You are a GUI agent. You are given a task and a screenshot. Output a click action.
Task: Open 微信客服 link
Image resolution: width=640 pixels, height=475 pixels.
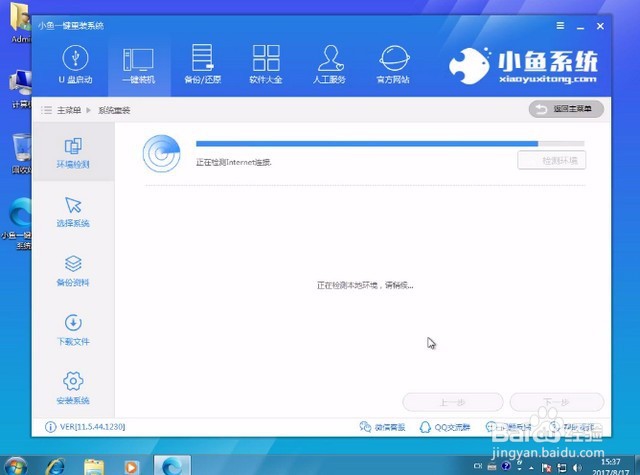(x=382, y=427)
